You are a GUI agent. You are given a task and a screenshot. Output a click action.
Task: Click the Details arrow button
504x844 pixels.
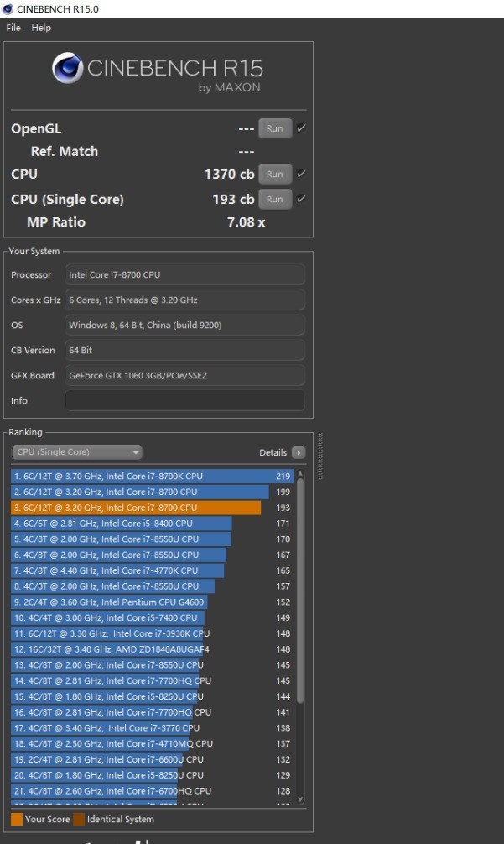tap(299, 453)
